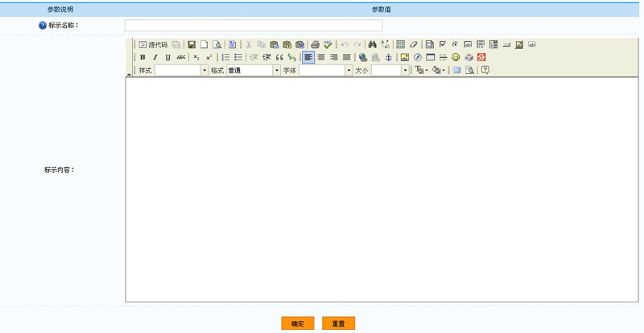The image size is (644, 333).
Task: Open the 大小 size dropdown
Action: click(x=390, y=71)
